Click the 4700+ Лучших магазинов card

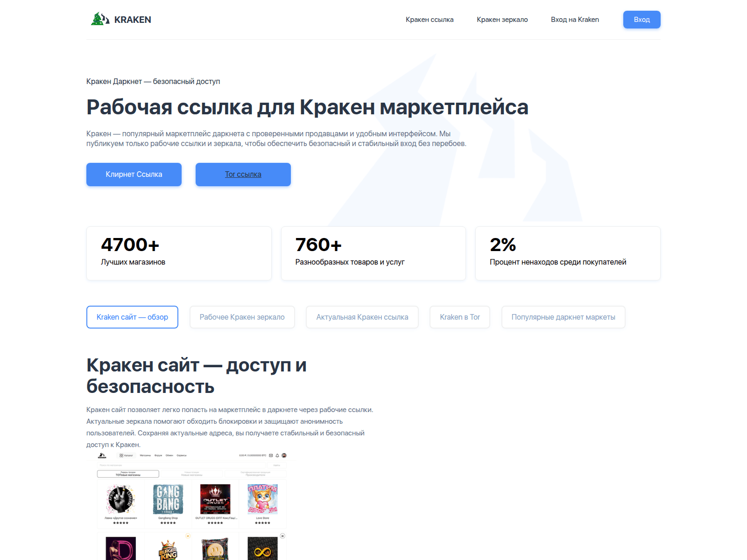coord(179,253)
